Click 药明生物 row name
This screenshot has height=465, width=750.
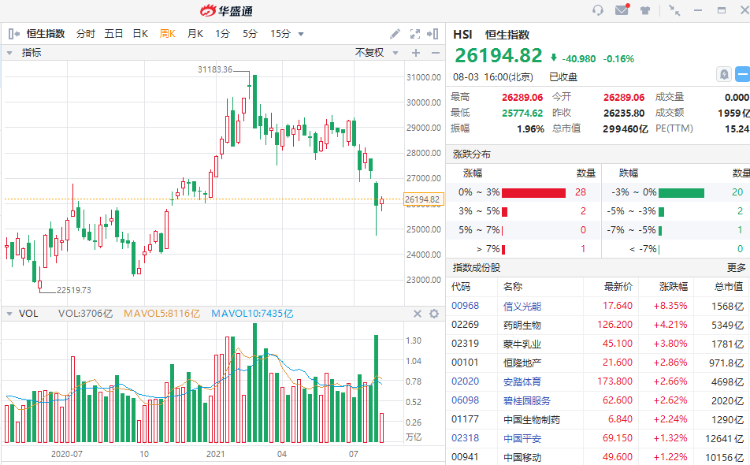point(522,325)
